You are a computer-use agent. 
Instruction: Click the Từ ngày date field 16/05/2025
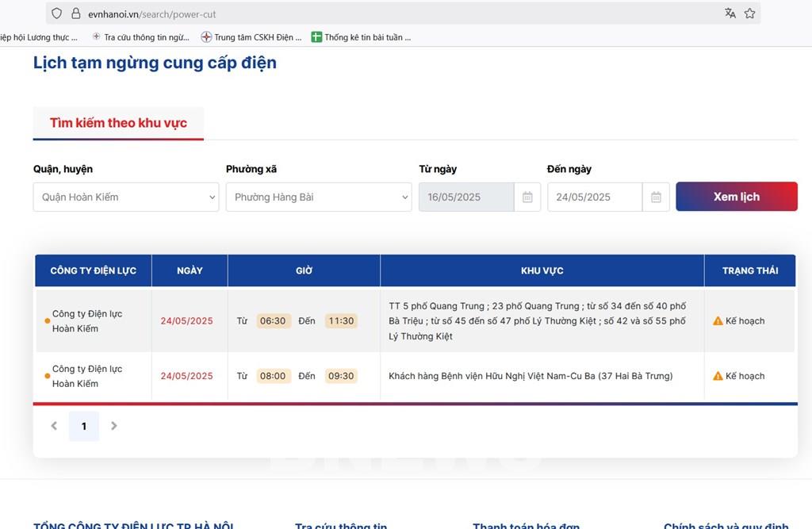pyautogui.click(x=465, y=197)
